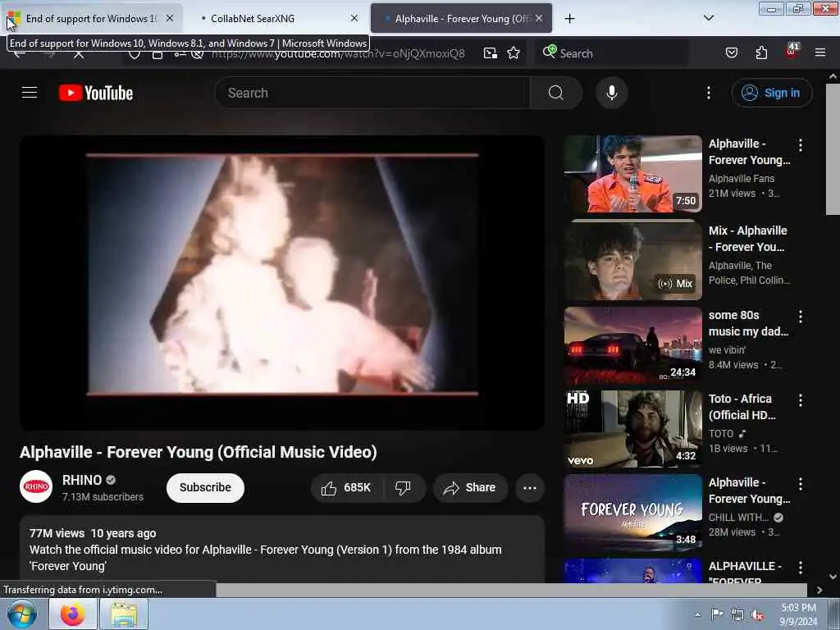Share the Forever Young video
Screen dimensions: 840x630
tap(470, 487)
